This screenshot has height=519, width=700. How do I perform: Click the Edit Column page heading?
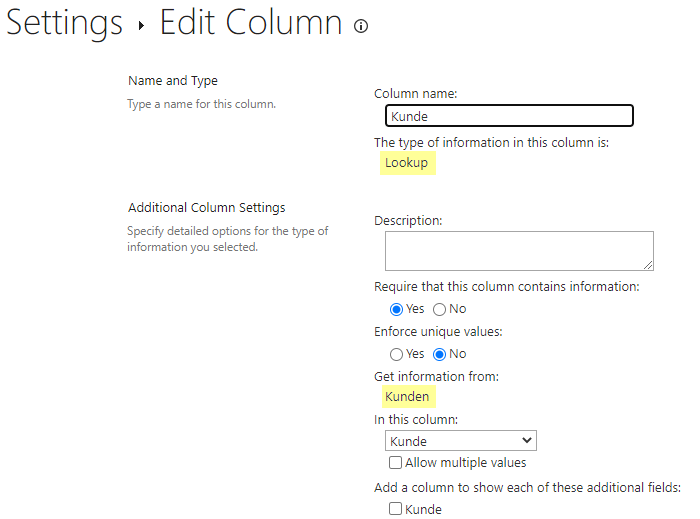tap(250, 23)
